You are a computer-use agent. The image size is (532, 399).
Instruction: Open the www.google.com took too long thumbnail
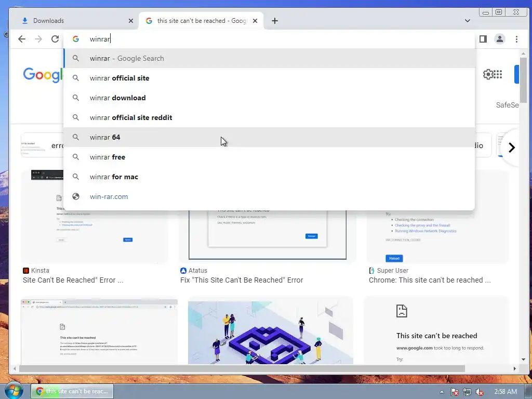436,331
